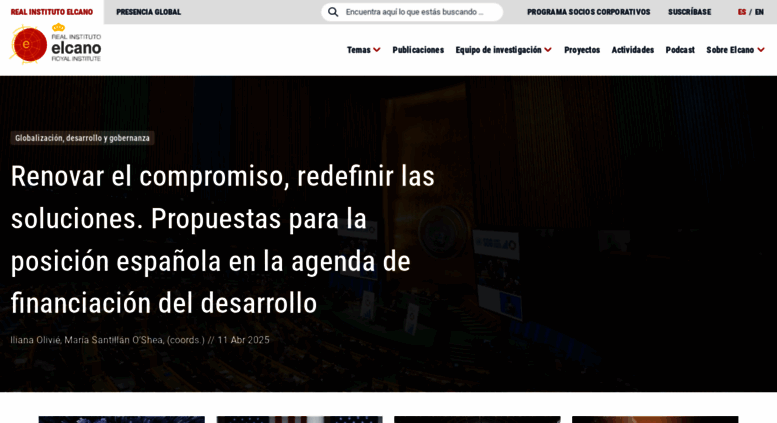Expand the Sobre Elcano chevron
777x423 pixels.
[761, 50]
